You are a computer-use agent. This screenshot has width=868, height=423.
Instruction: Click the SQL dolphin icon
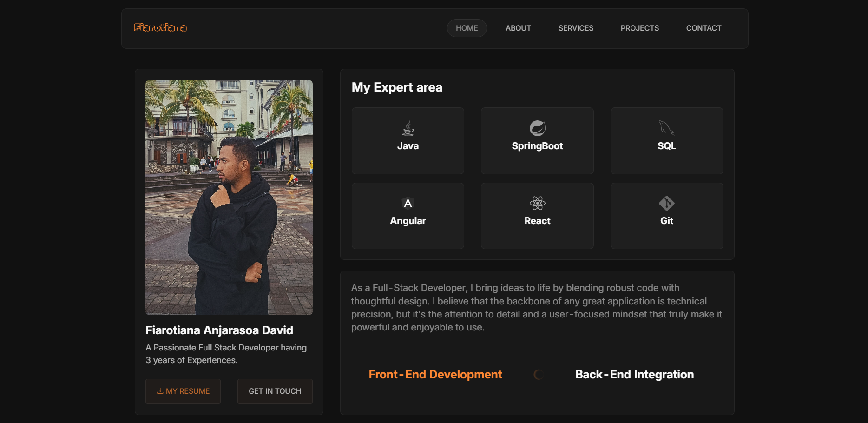click(667, 128)
